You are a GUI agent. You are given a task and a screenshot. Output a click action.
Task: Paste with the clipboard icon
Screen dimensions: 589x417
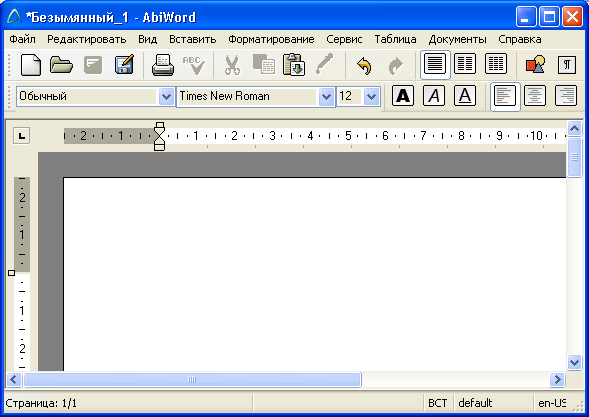(294, 65)
